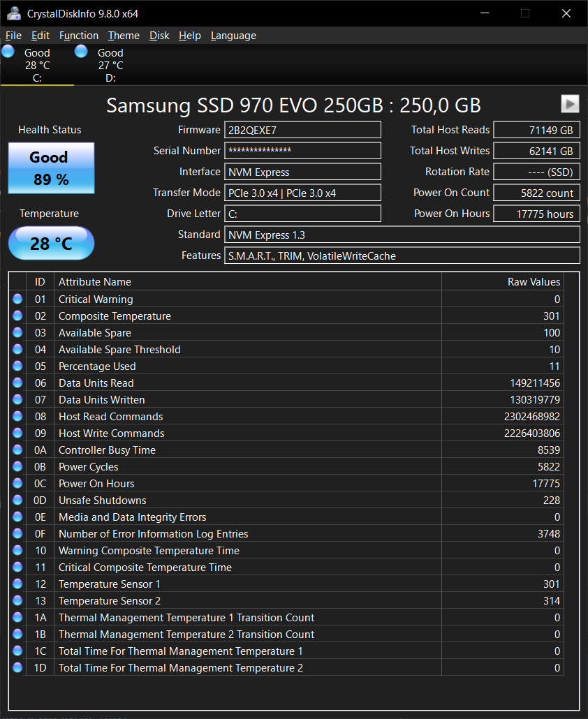The image size is (588, 719).
Task: Click the Raw Values column header
Action: click(503, 281)
